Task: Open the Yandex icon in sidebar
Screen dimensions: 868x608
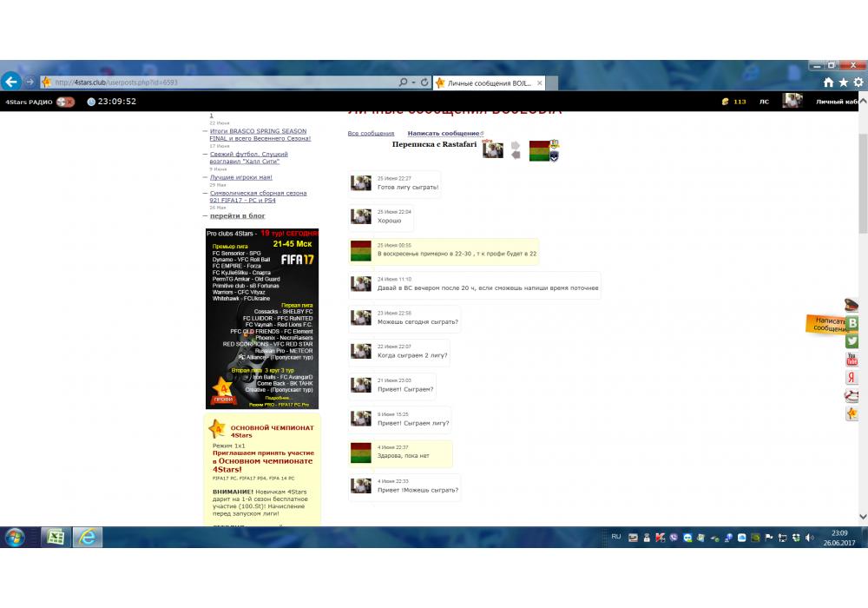Action: pyautogui.click(x=852, y=378)
